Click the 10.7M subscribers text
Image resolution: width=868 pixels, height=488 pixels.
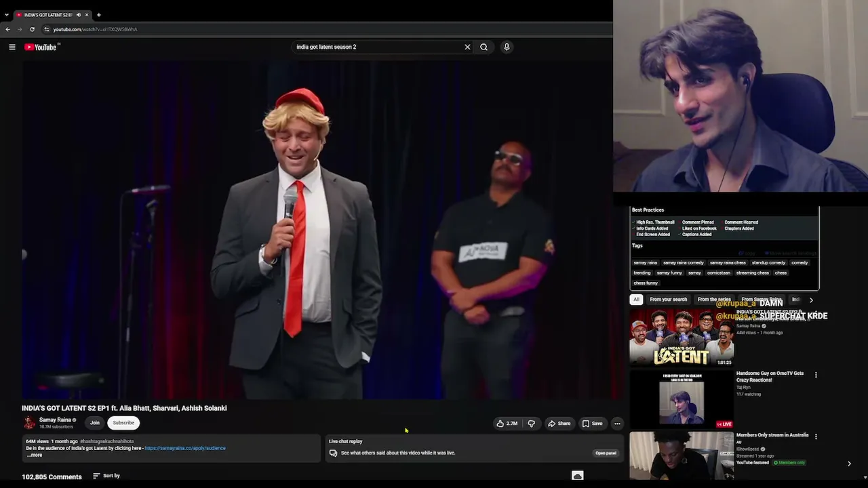[56, 427]
